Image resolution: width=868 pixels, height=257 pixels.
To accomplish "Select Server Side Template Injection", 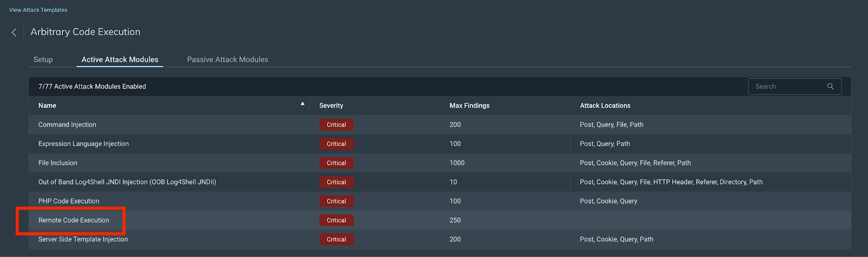I will coord(83,239).
